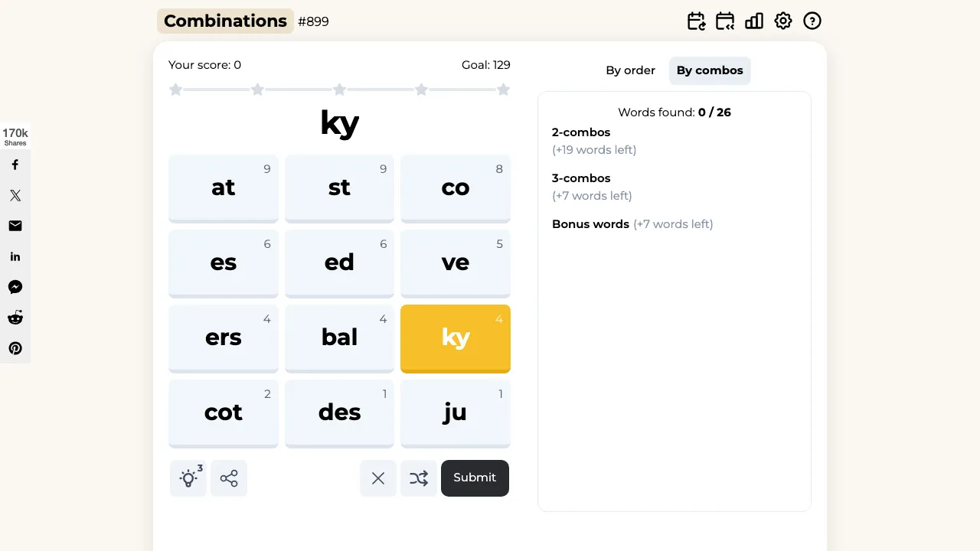Screen dimensions: 980x551
Task: Use the lightbulb hint button
Action: tap(188, 478)
